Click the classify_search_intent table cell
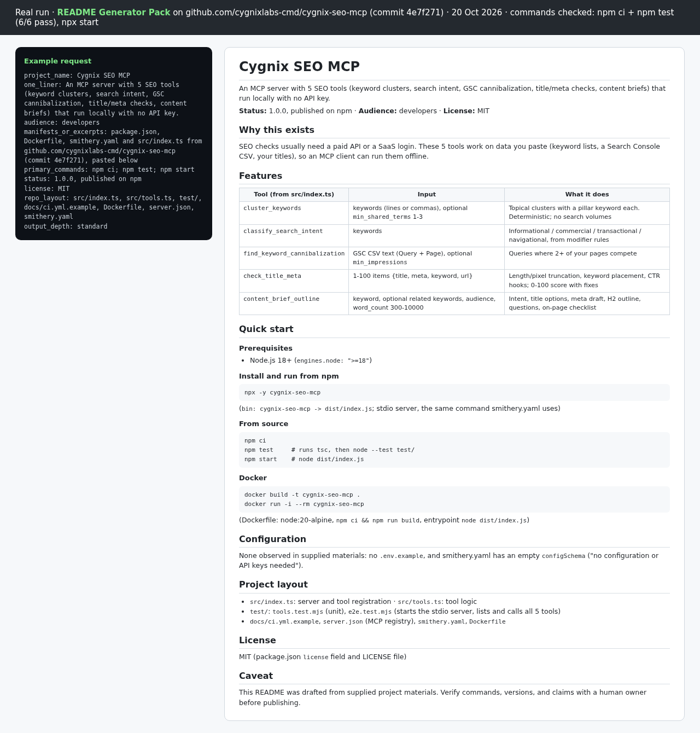Image resolution: width=700 pixels, height=733 pixels. (294, 236)
